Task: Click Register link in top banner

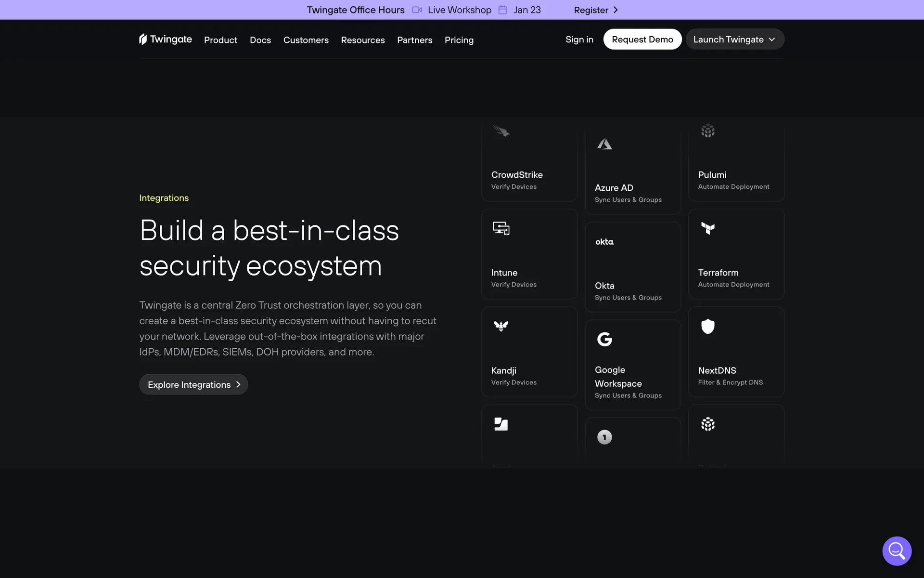Action: pyautogui.click(x=595, y=10)
